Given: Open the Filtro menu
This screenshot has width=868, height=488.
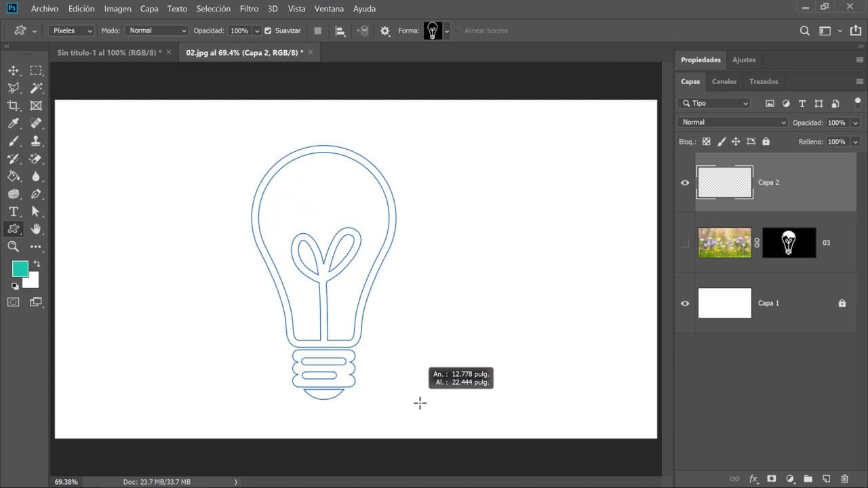Looking at the screenshot, I should pyautogui.click(x=249, y=9).
